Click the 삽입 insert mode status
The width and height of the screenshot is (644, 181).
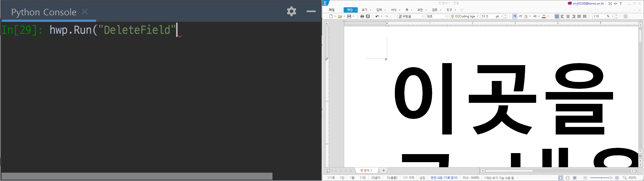422,178
